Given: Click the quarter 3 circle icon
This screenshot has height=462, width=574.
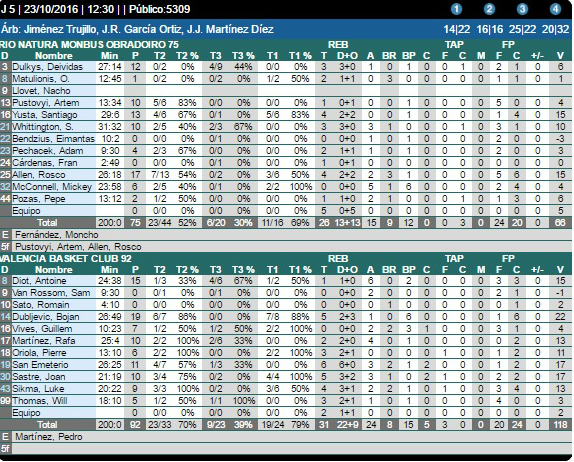Looking at the screenshot, I should (522, 9).
